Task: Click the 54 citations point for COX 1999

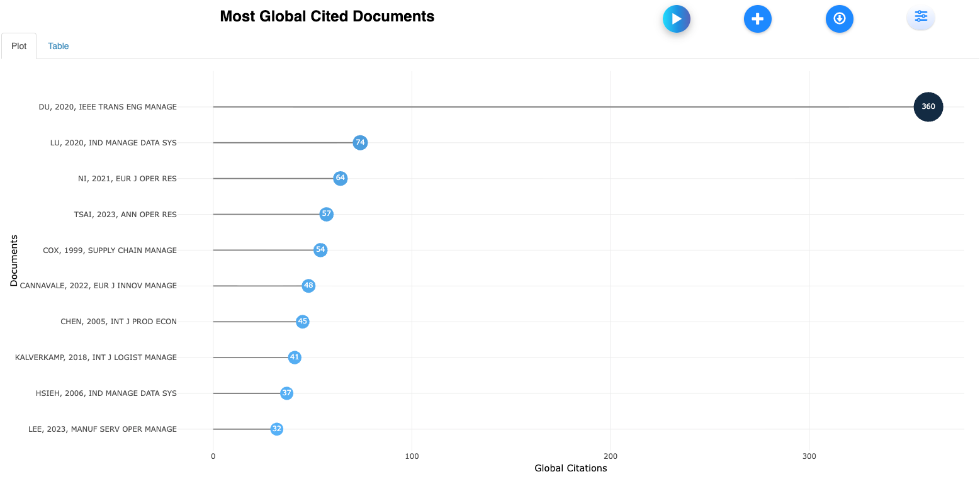Action: (320, 250)
